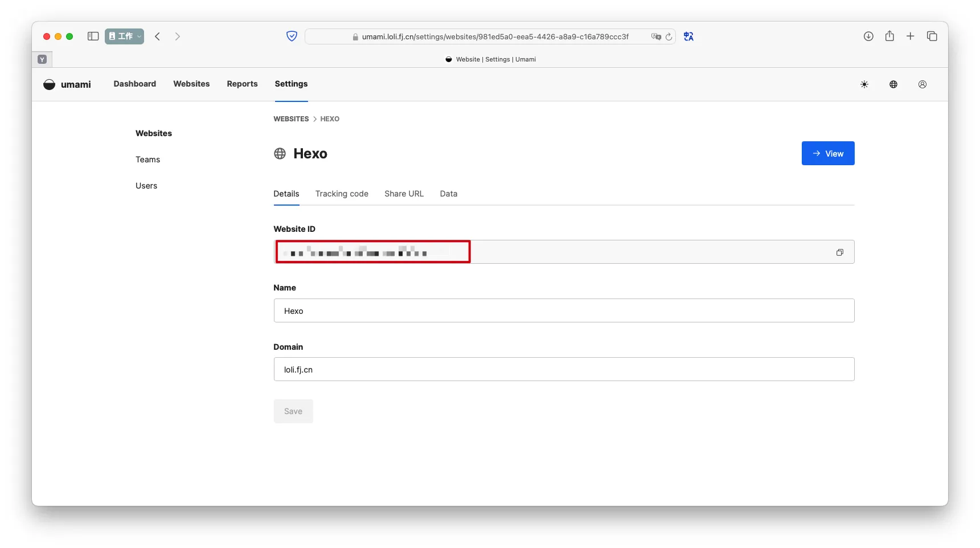980x548 pixels.
Task: Open the Safari share menu
Action: tap(889, 36)
